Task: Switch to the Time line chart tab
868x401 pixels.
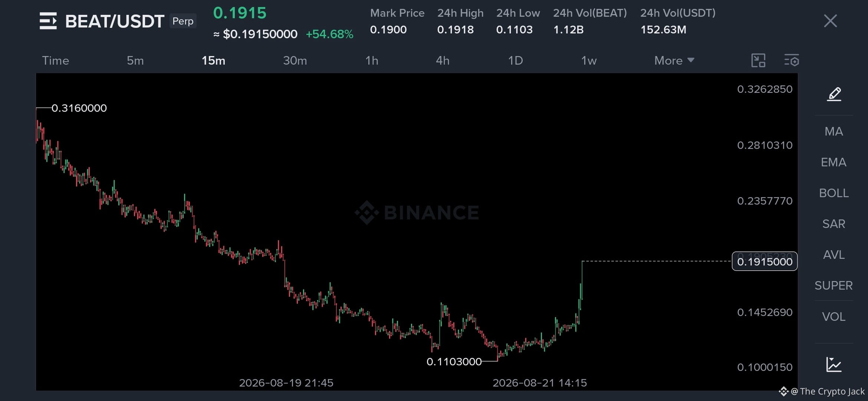Action: [x=56, y=61]
